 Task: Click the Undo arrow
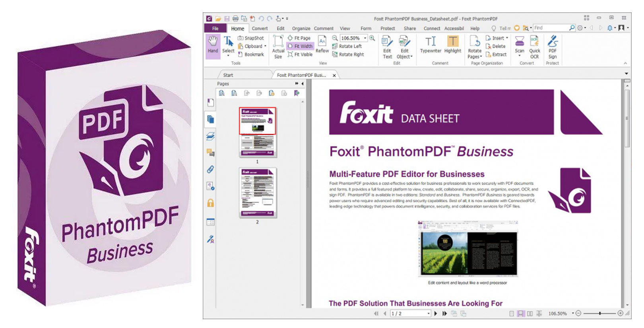tap(261, 19)
